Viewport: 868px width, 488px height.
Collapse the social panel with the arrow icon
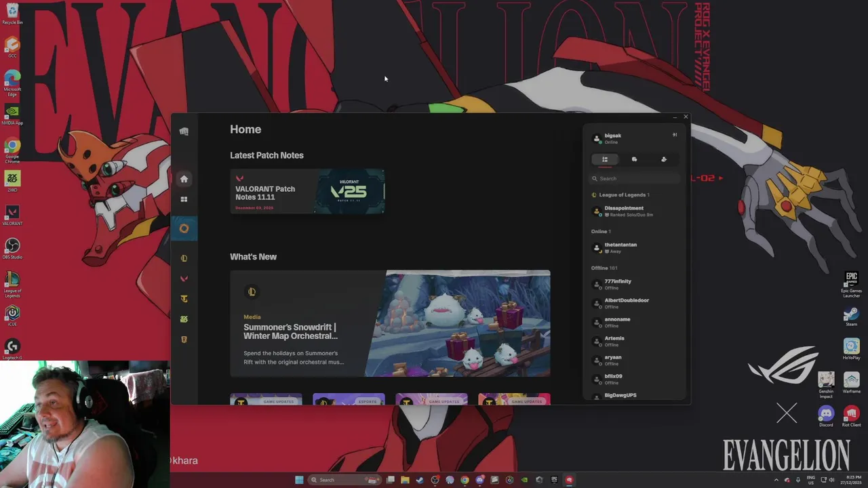point(675,135)
